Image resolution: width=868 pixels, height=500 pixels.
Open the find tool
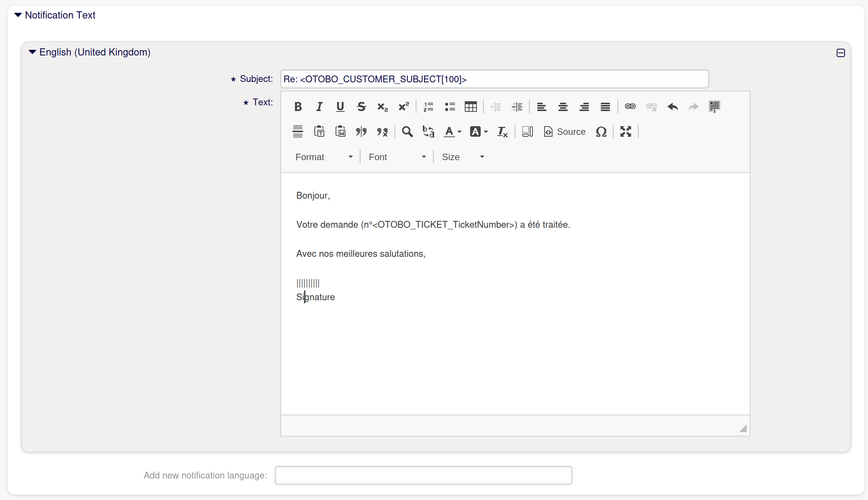coord(407,132)
